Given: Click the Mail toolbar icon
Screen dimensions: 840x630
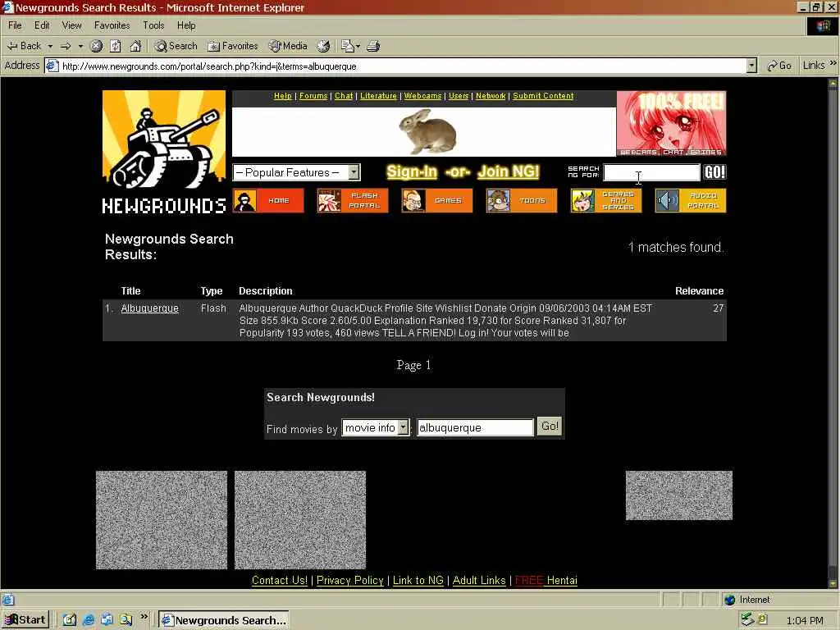Looking at the screenshot, I should (x=348, y=46).
